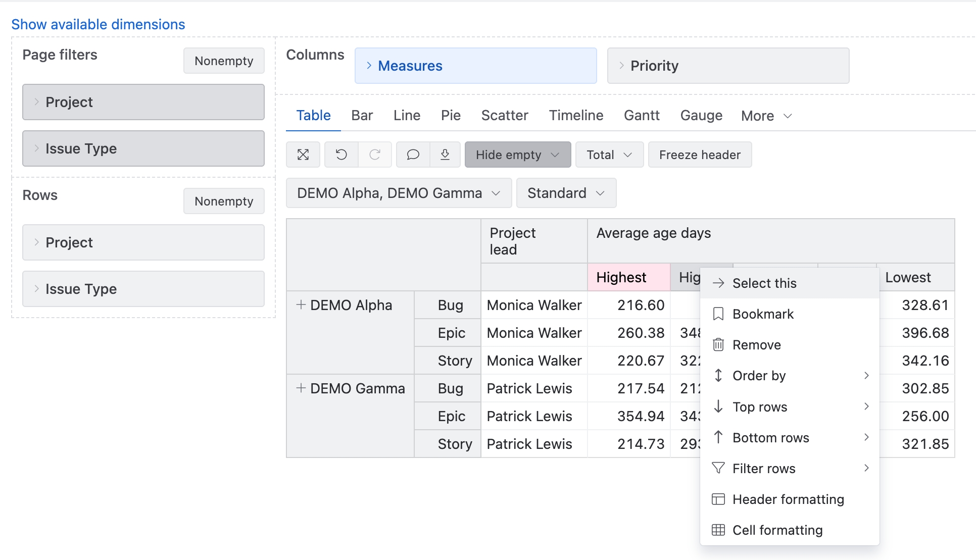Screen dimensions: 976x560
Task: Open the Scatter chart tab
Action: coord(505,115)
